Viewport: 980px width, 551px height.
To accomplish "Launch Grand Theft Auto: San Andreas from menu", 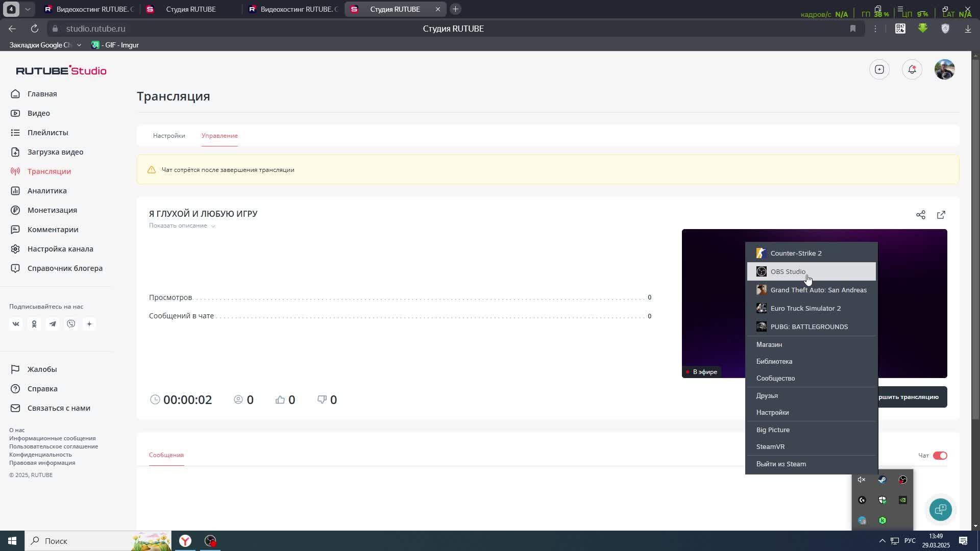I will 812,290.
